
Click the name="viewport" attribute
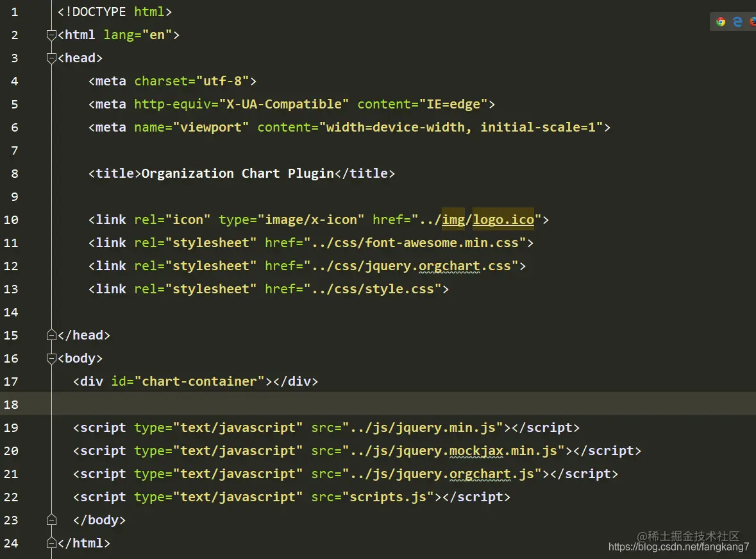click(x=192, y=128)
